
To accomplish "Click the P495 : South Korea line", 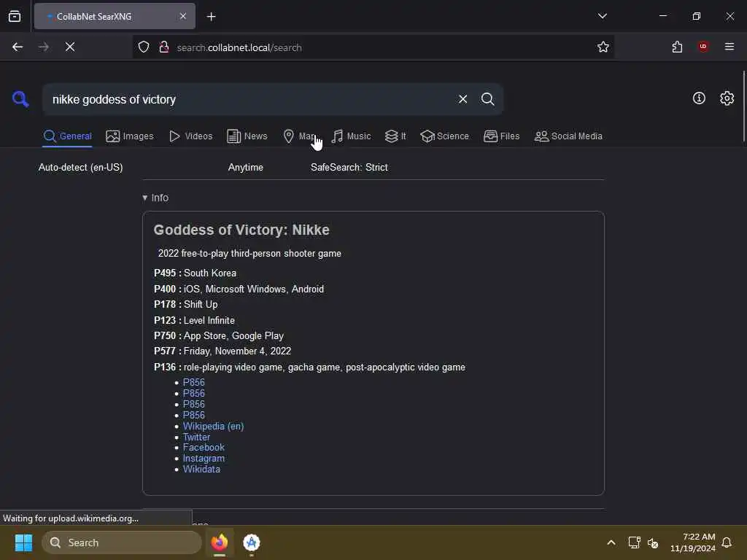I will (x=195, y=273).
